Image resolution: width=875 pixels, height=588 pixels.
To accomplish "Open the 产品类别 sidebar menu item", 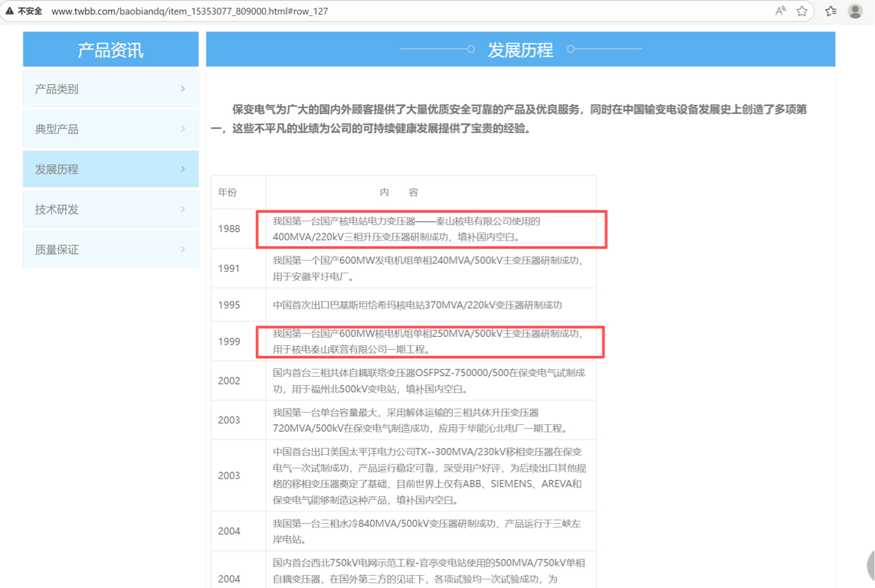I will [x=110, y=89].
